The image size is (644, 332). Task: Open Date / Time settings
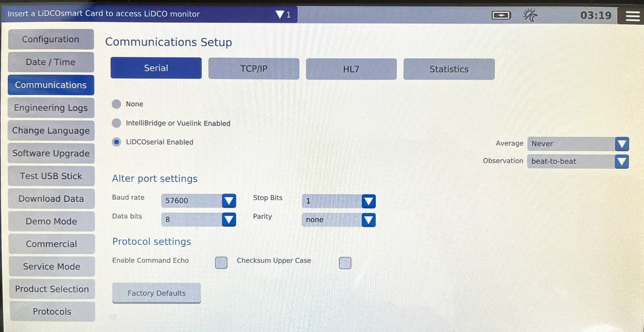pyautogui.click(x=51, y=62)
